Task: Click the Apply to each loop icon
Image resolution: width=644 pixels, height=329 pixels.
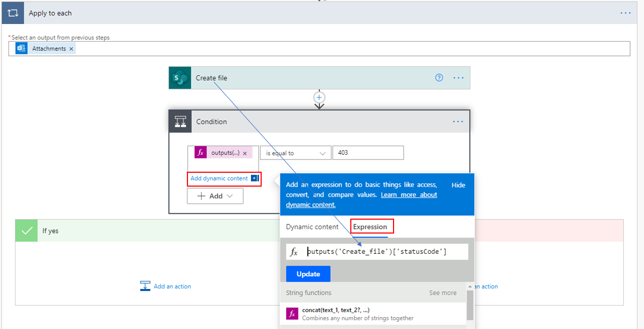Action: (13, 13)
